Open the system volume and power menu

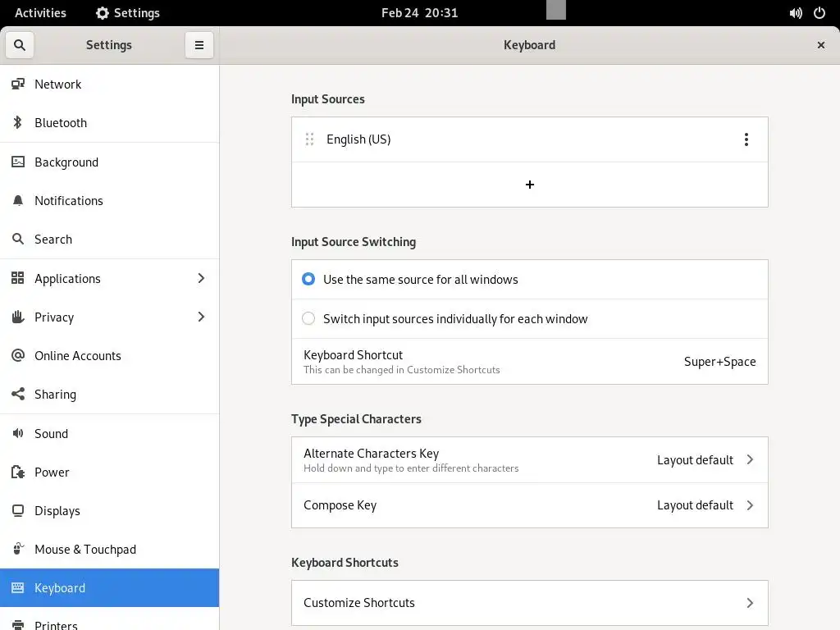click(807, 13)
